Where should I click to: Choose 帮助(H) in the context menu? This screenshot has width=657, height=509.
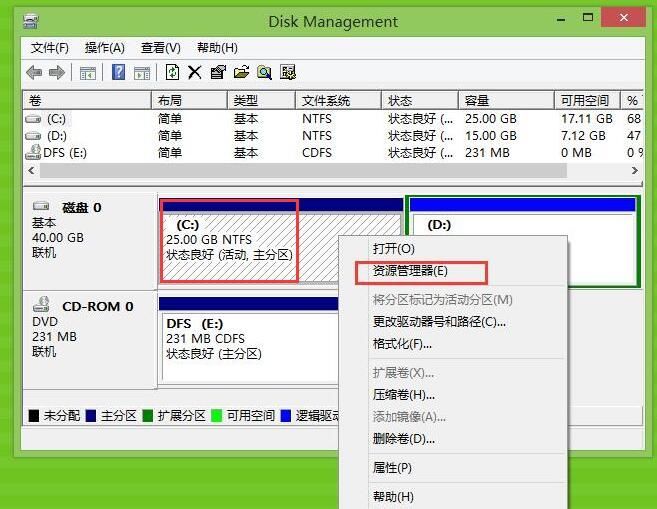[x=453, y=496]
